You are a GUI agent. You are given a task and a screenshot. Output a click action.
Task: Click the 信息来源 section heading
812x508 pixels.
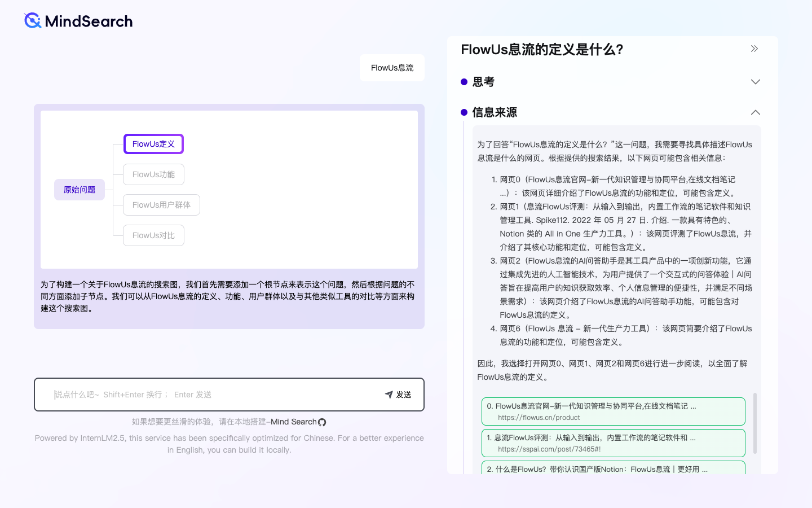tap(495, 112)
